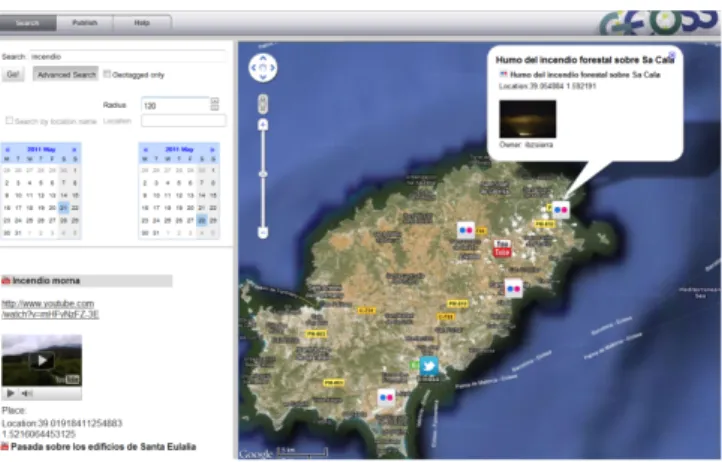Zoom out with the minus button
The height and width of the screenshot is (462, 722).
tap(263, 233)
